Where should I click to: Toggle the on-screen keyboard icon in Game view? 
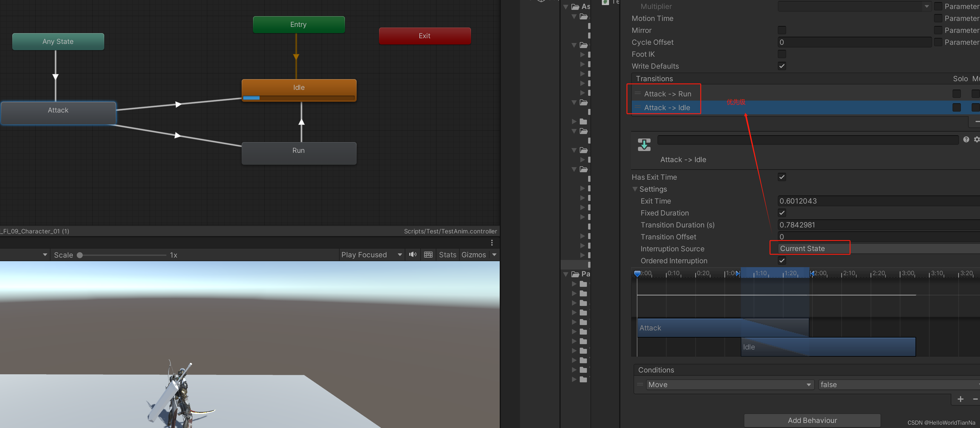tap(428, 255)
